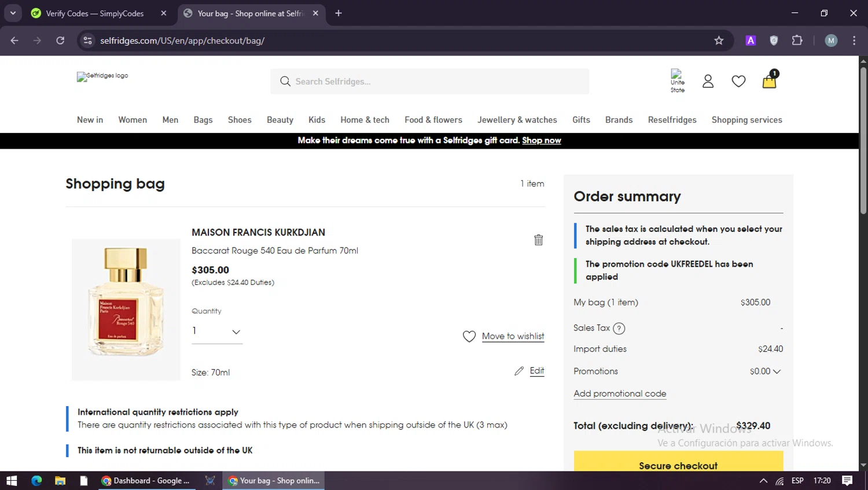Click the shield extension icon
This screenshot has height=490, width=868.
(774, 40)
